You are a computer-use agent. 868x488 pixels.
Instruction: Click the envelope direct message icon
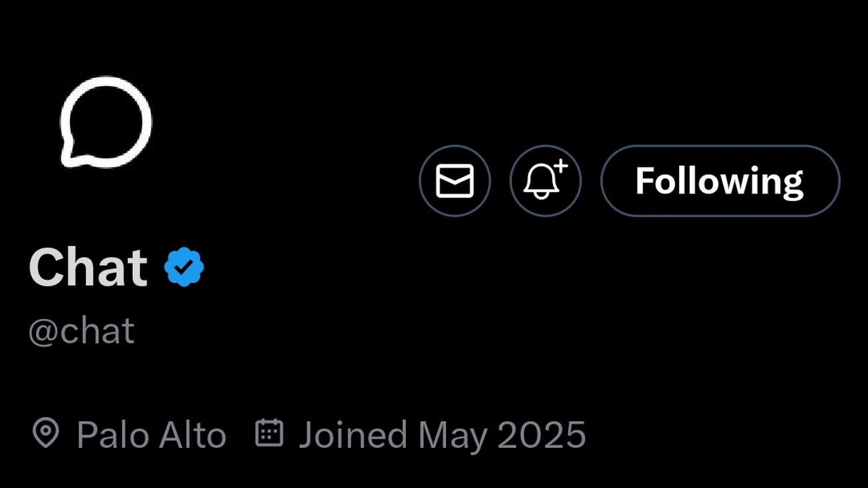click(x=455, y=181)
